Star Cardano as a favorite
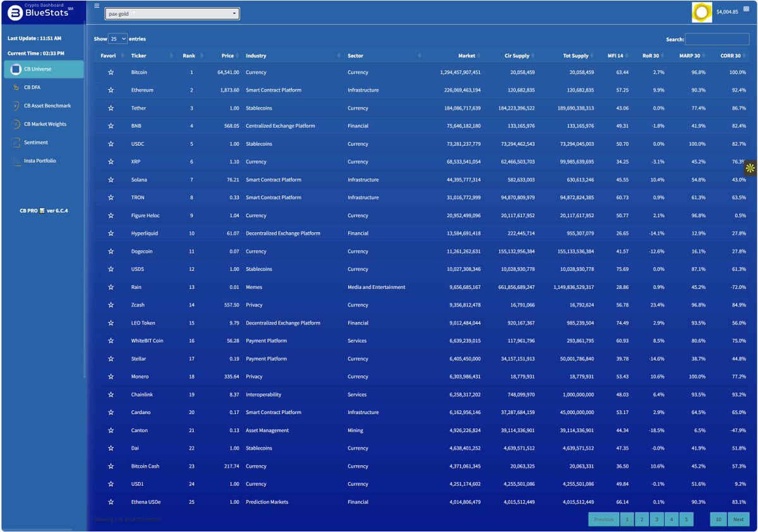 tap(111, 412)
